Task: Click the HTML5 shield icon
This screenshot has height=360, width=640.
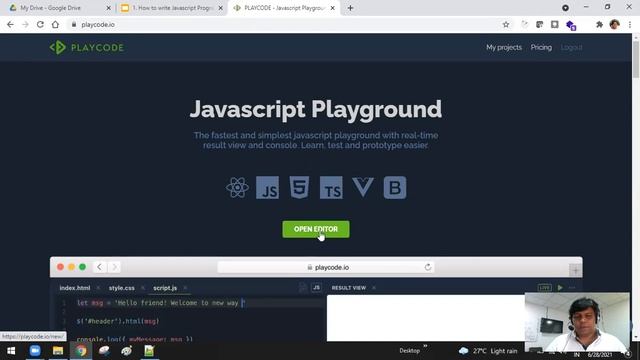Action: point(299,188)
